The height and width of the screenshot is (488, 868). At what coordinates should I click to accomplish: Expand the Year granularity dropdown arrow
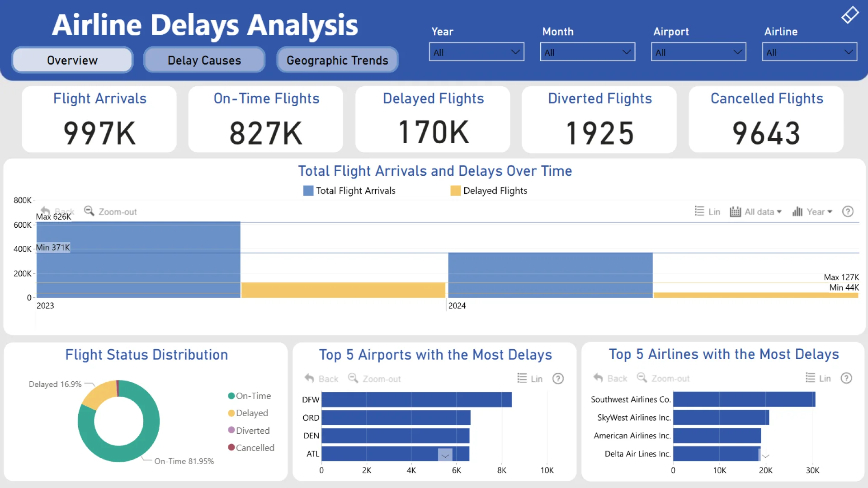point(830,212)
